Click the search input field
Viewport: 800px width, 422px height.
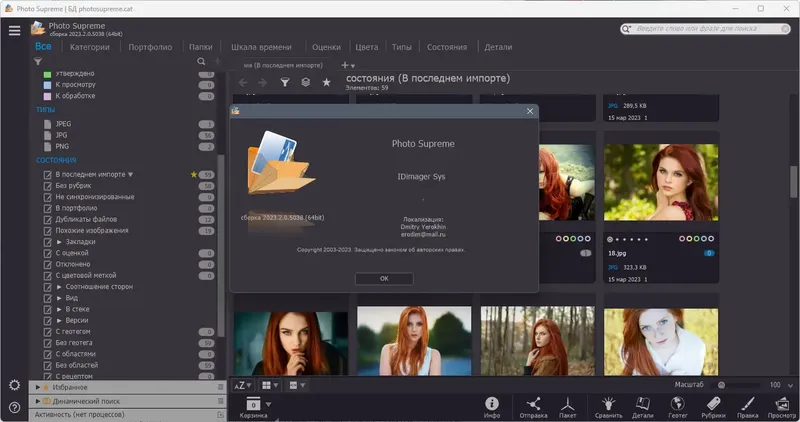point(706,29)
